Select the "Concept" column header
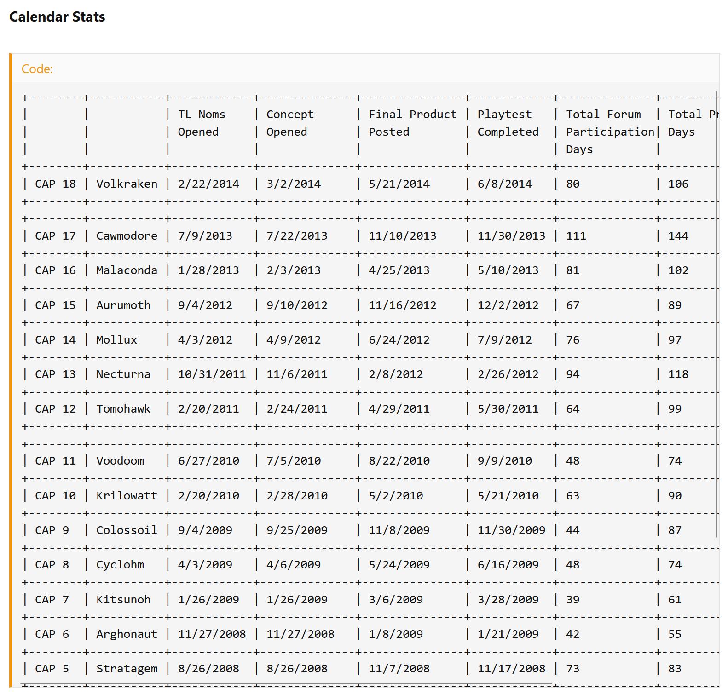 (290, 115)
